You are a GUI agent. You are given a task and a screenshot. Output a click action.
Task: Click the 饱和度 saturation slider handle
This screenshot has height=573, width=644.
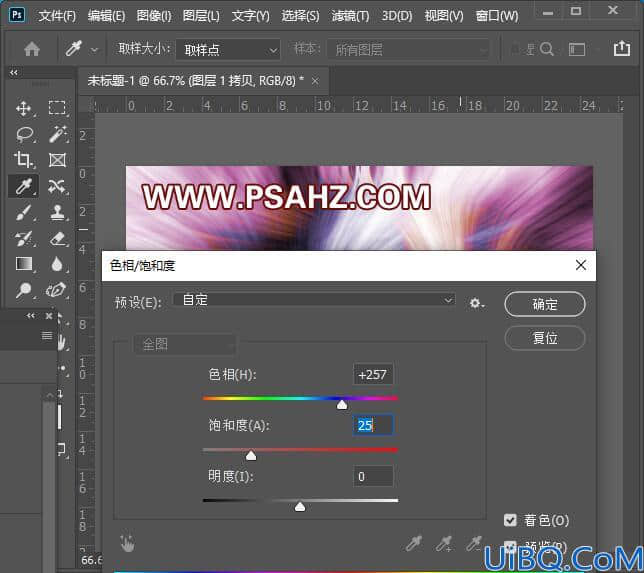click(251, 456)
